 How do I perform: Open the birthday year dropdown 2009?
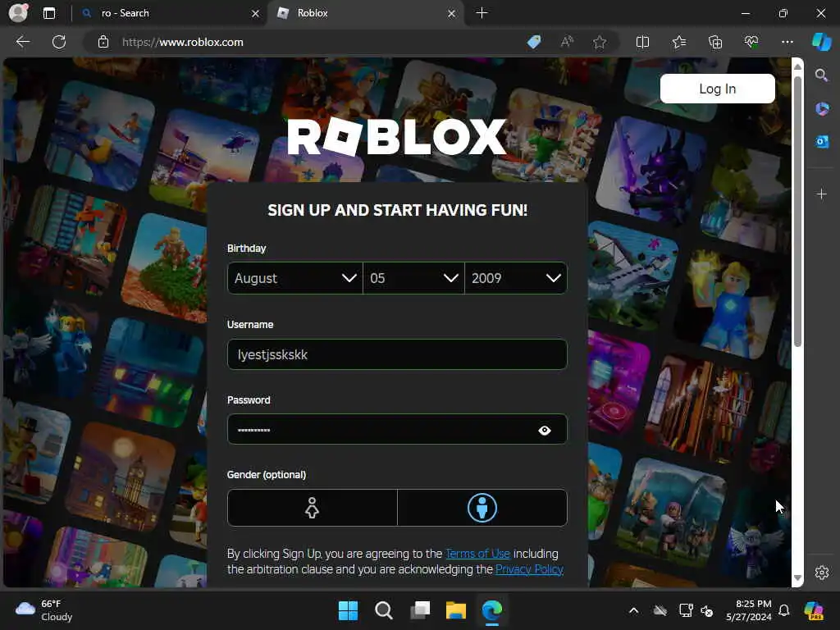516,278
